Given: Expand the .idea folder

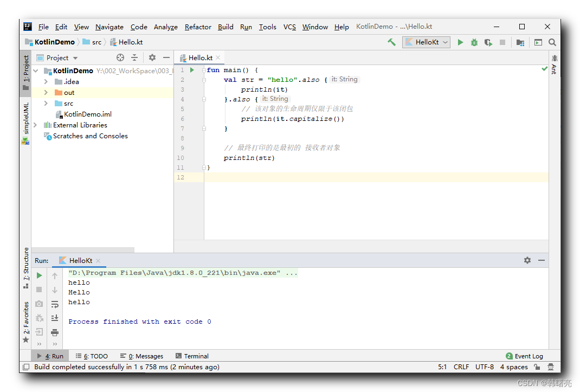Looking at the screenshot, I should coord(46,81).
